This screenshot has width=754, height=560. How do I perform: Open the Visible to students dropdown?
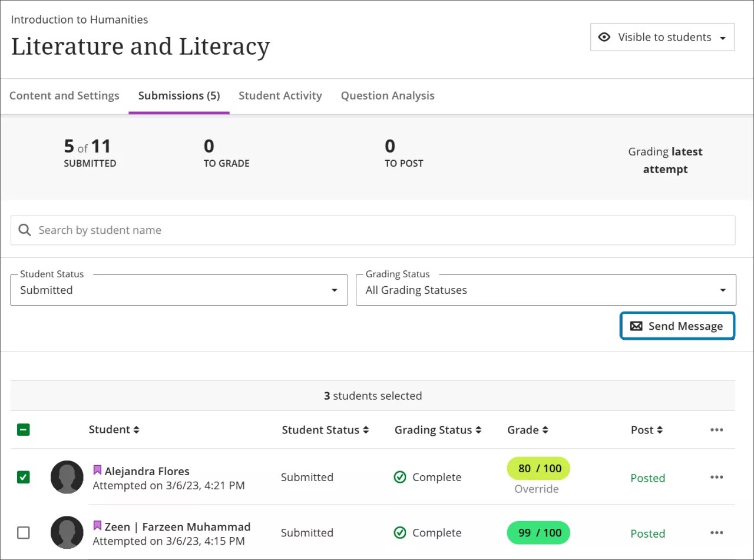724,37
